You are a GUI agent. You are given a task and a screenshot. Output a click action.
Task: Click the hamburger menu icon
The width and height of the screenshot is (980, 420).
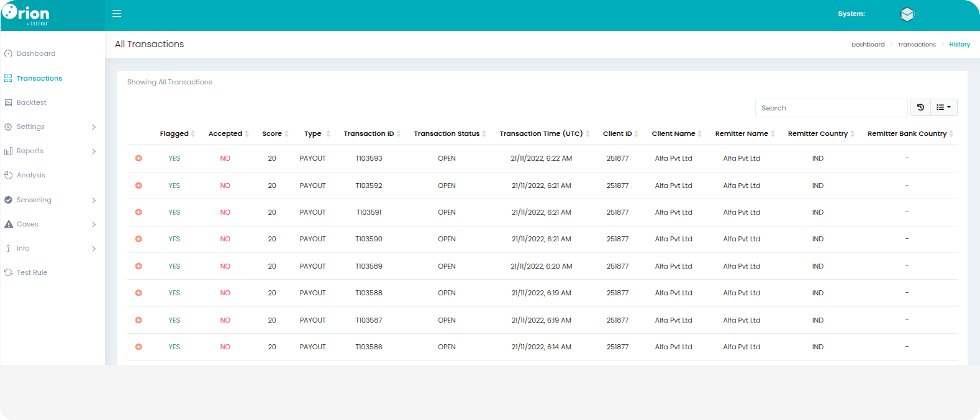tap(117, 14)
